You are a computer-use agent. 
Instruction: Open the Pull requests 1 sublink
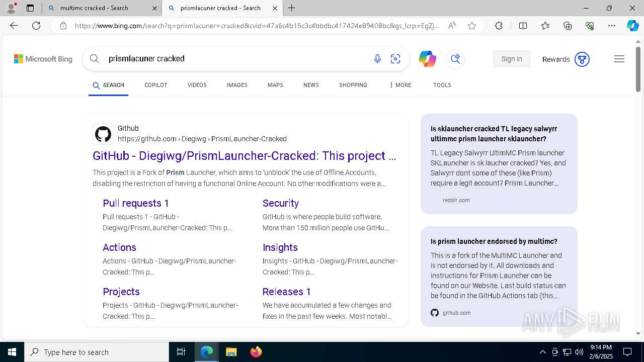[x=136, y=203]
